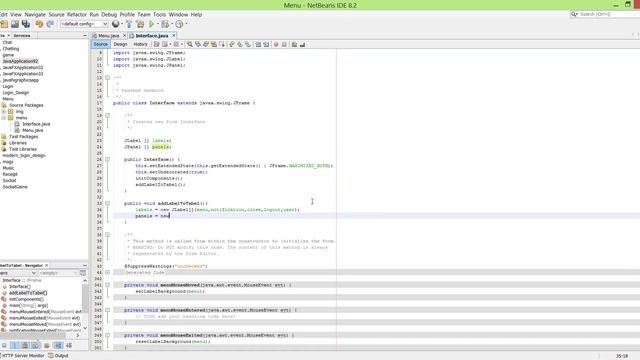Open the Tools menu
The width and height of the screenshot is (640, 360).
[159, 14]
